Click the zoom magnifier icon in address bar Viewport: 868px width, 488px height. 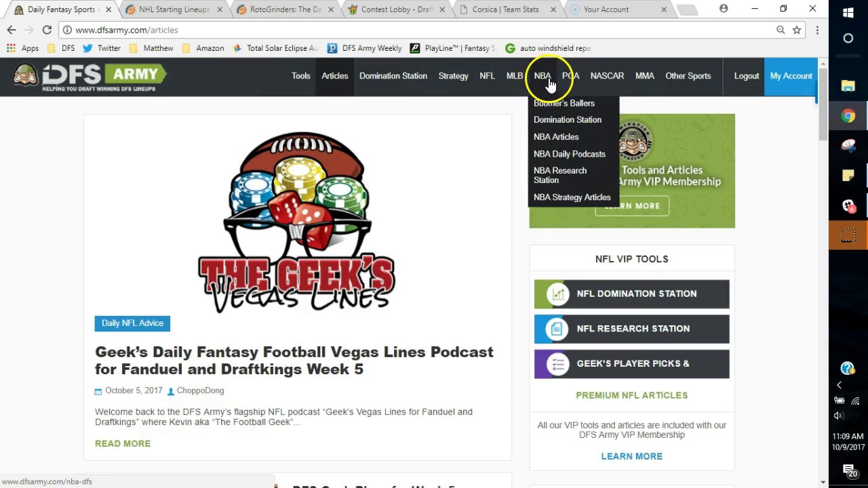pos(781,30)
